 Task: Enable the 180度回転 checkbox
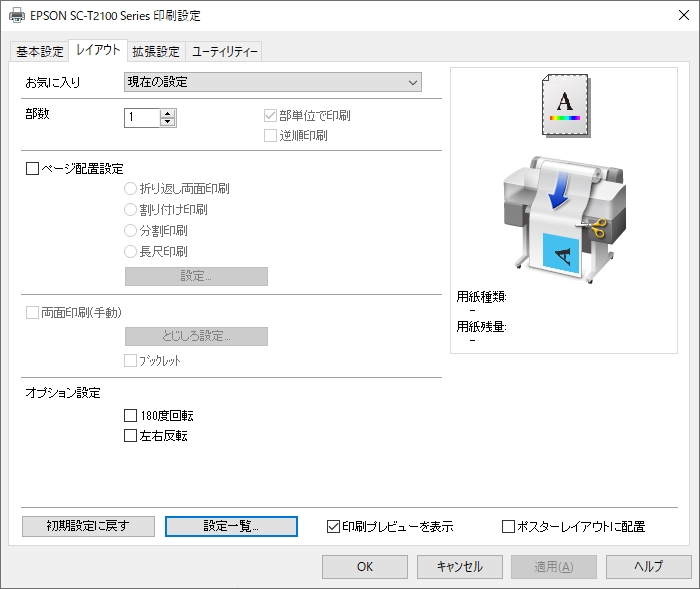(x=130, y=416)
